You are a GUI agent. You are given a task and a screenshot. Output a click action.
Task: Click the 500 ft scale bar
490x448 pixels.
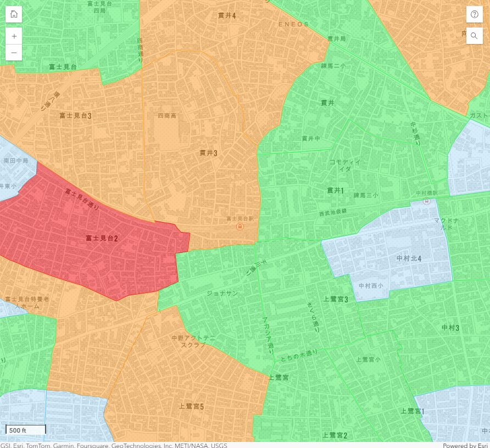pyautogui.click(x=25, y=430)
